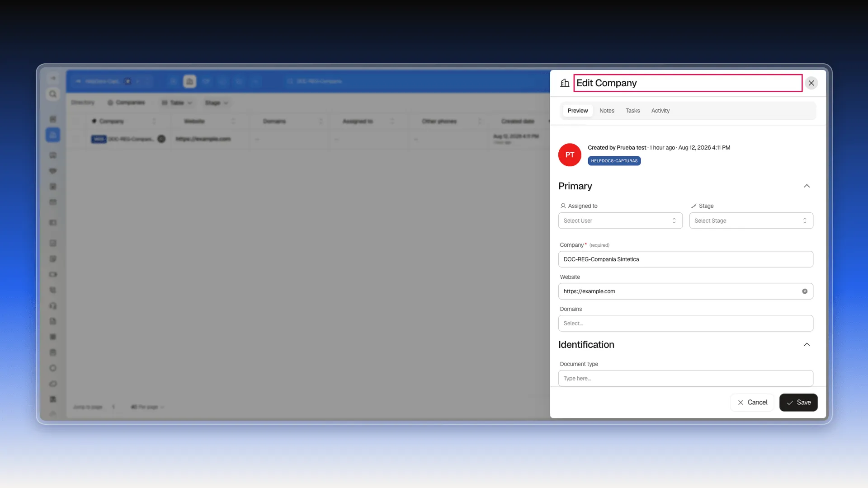Click the Domains column header in background table
868x488 pixels.
click(x=274, y=122)
